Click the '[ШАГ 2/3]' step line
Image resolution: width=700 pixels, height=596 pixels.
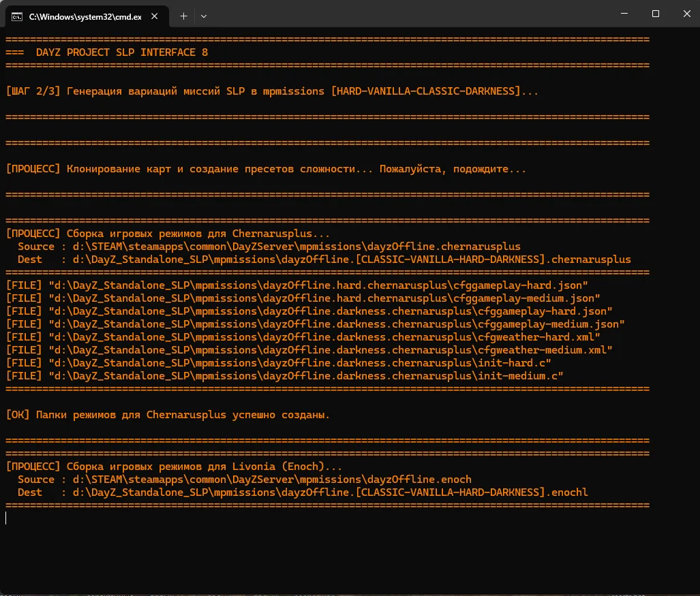click(x=272, y=91)
